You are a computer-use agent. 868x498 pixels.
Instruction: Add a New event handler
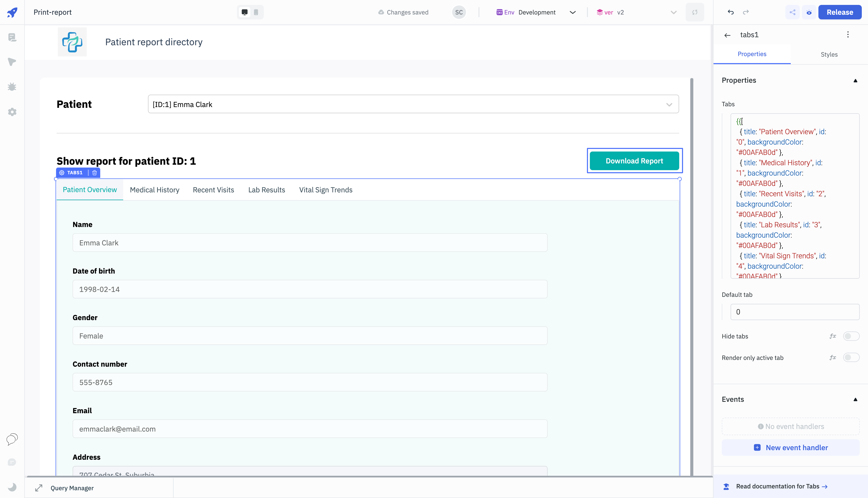coord(791,448)
